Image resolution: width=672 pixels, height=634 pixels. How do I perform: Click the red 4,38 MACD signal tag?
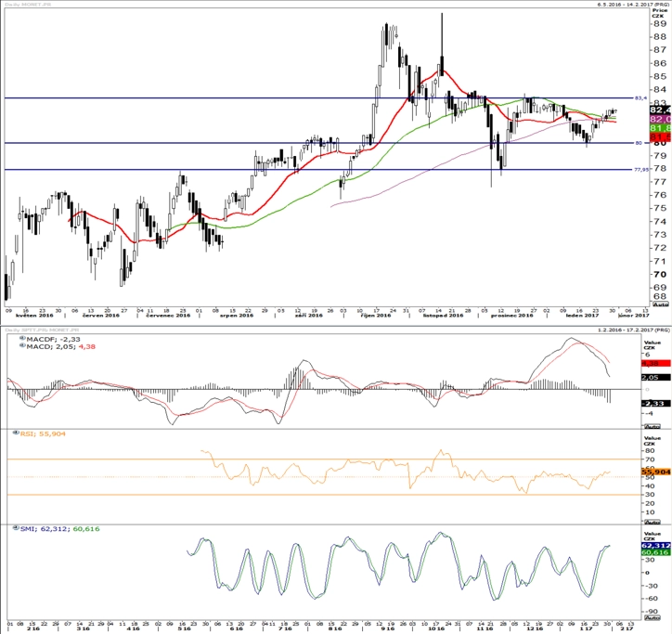[655, 363]
